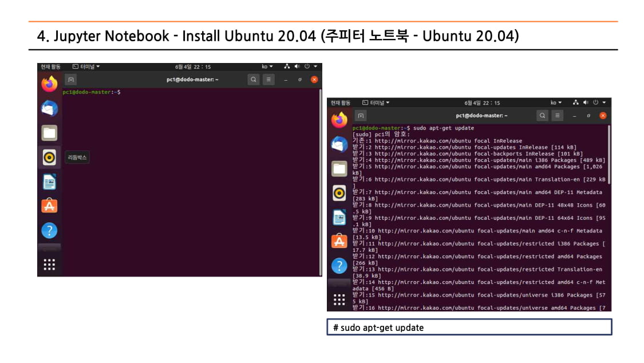The image size is (644, 363).
Task: Click the left terminal scrollbar
Action: [321, 182]
